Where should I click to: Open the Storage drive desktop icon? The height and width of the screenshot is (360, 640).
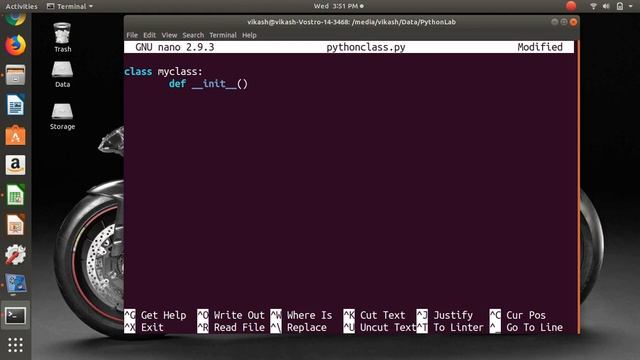click(x=62, y=116)
